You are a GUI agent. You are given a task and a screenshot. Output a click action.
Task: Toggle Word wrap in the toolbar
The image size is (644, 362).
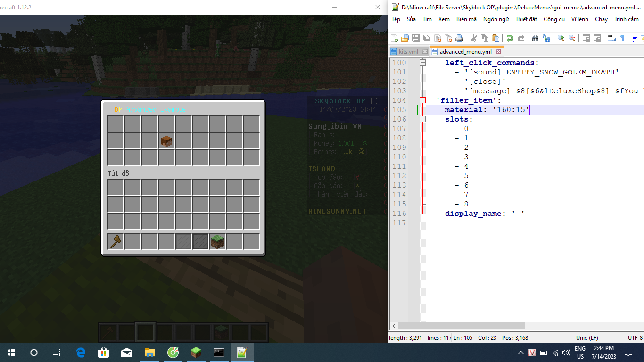611,38
